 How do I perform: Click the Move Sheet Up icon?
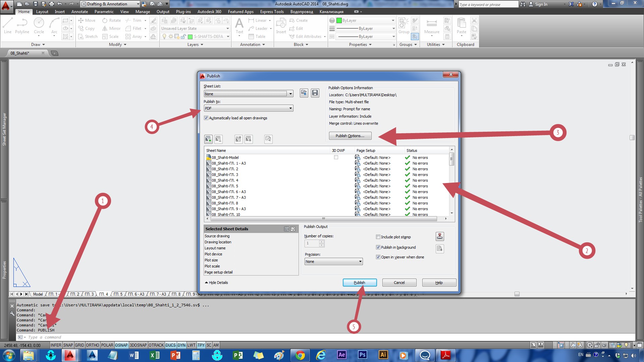click(x=238, y=139)
